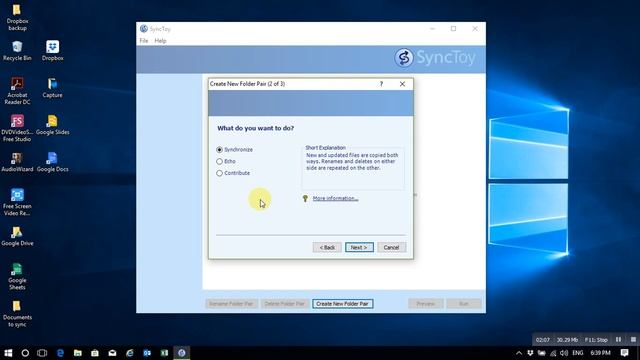The image size is (640, 360).
Task: Click the SyncToy logo icon in banner
Action: click(404, 58)
